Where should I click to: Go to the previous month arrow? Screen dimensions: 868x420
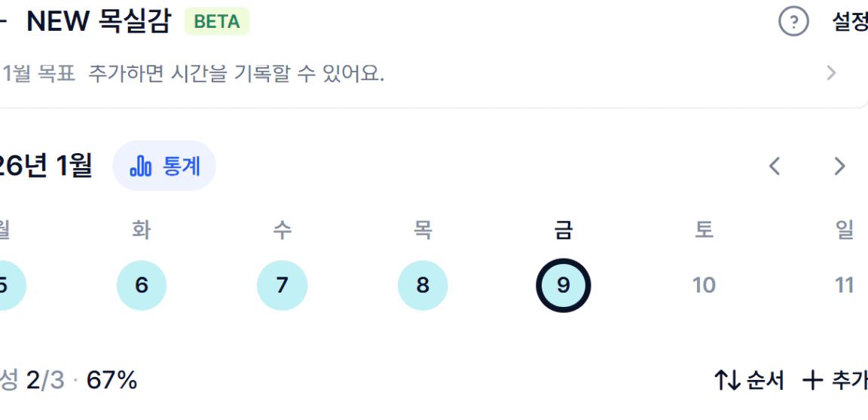774,166
